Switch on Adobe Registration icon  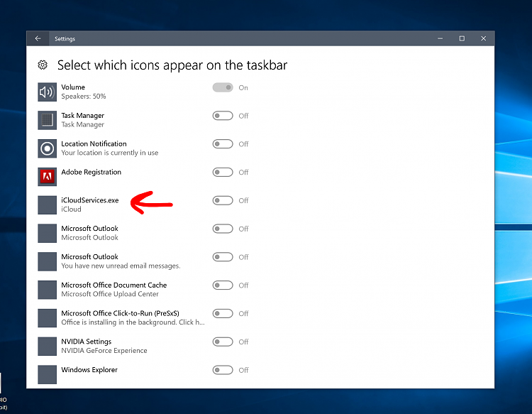click(223, 172)
